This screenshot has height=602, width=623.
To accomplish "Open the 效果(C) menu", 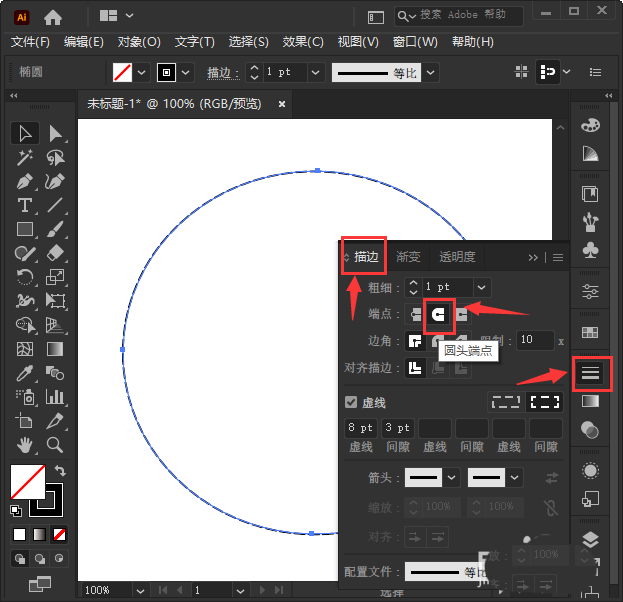I will (303, 42).
